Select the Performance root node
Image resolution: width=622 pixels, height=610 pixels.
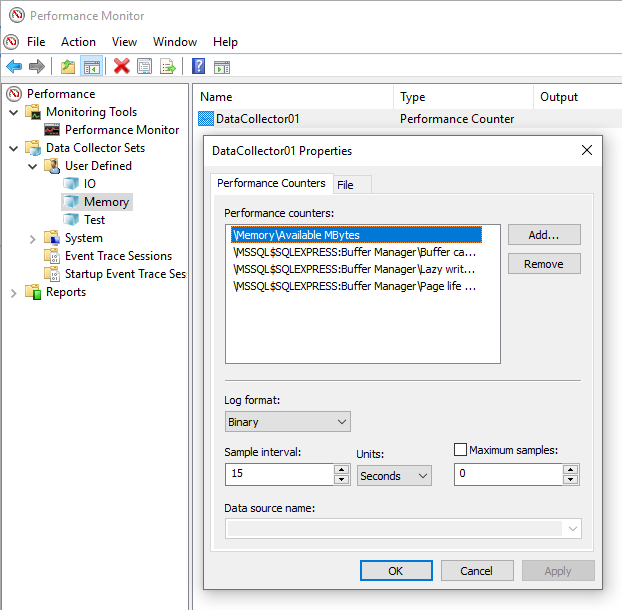coord(61,94)
